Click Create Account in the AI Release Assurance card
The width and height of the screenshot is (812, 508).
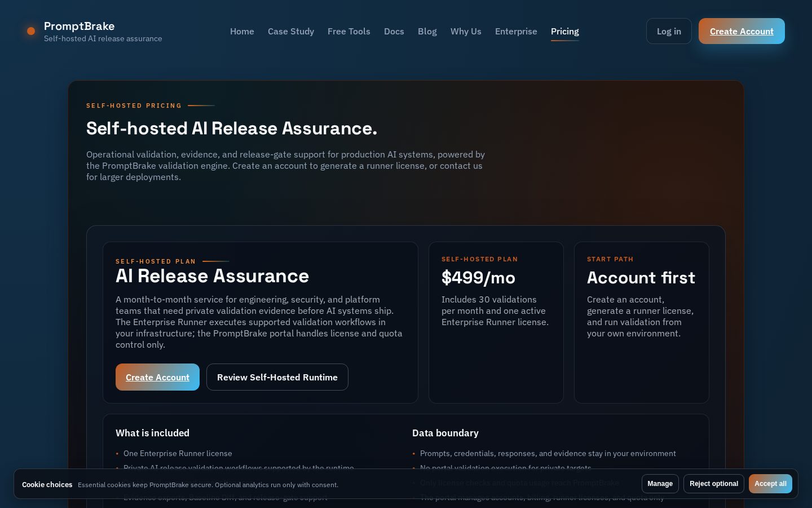pyautogui.click(x=157, y=377)
